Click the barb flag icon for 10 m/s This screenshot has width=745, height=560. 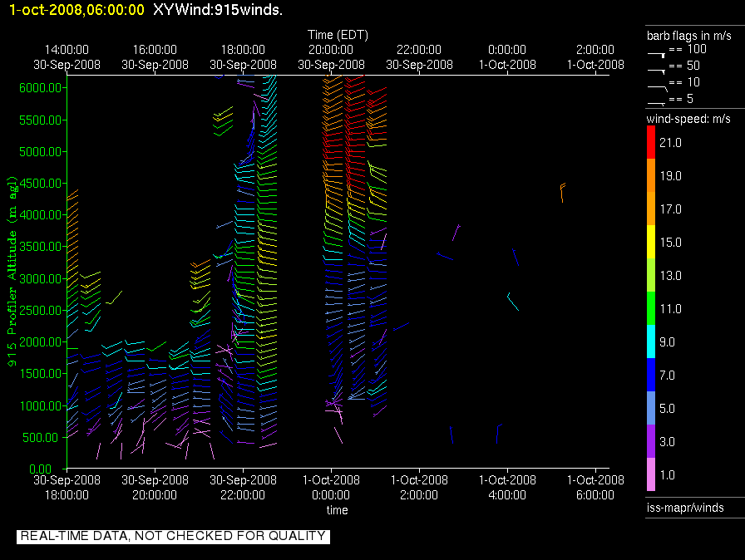click(x=658, y=88)
